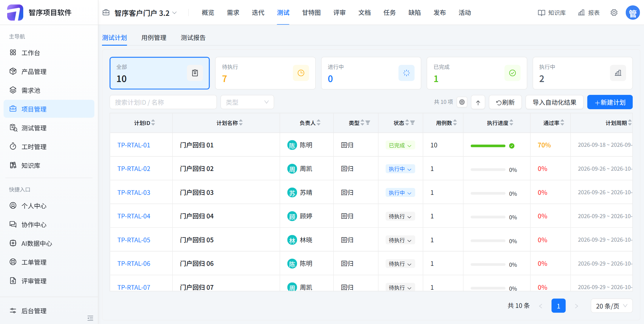Sort by 用例数 column

(455, 123)
